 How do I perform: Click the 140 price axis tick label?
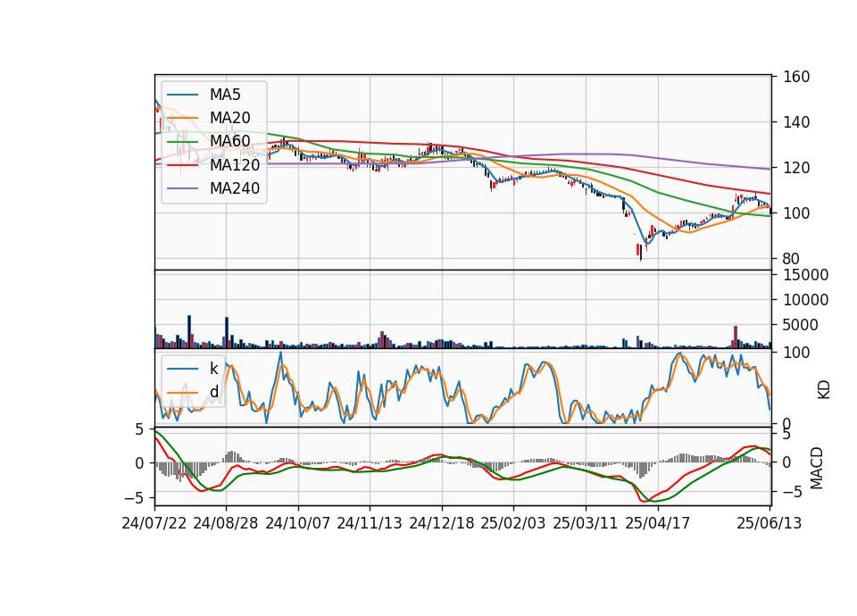point(795,122)
